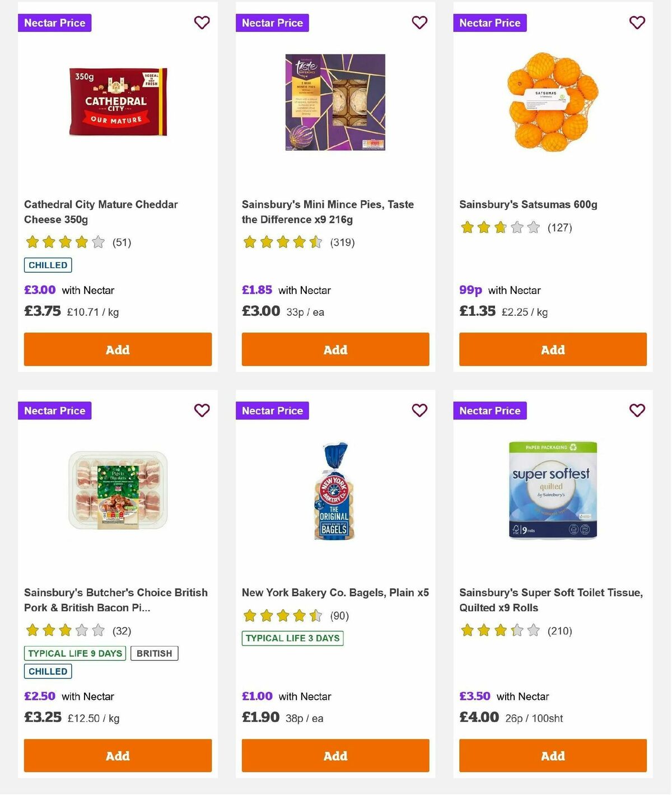Click the star rating on Cathedral City cheese
This screenshot has width=672, height=795.
(x=64, y=242)
